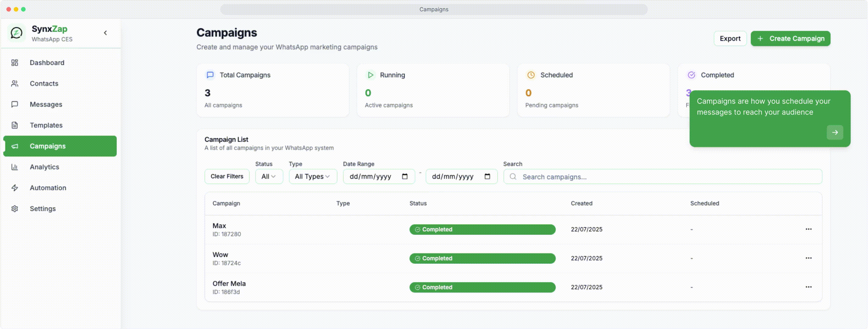The image size is (868, 329).
Task: Click the Scheduled clock icon
Action: coord(531,75)
